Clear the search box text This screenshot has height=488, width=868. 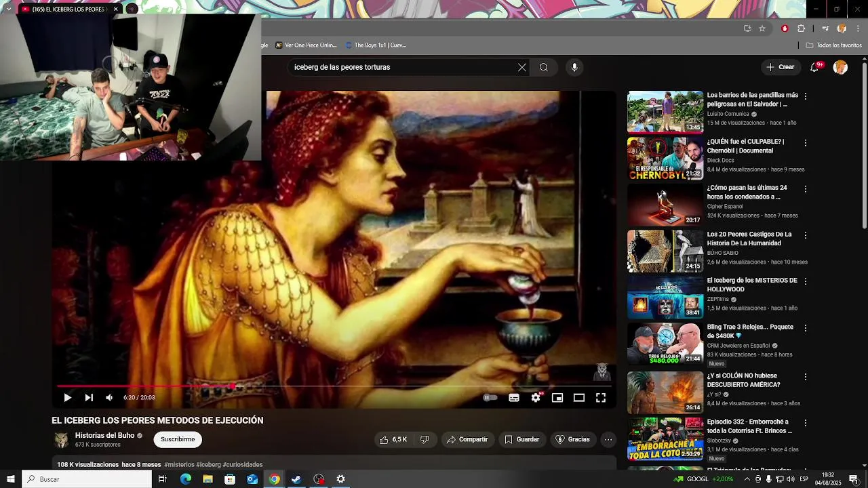tap(522, 67)
